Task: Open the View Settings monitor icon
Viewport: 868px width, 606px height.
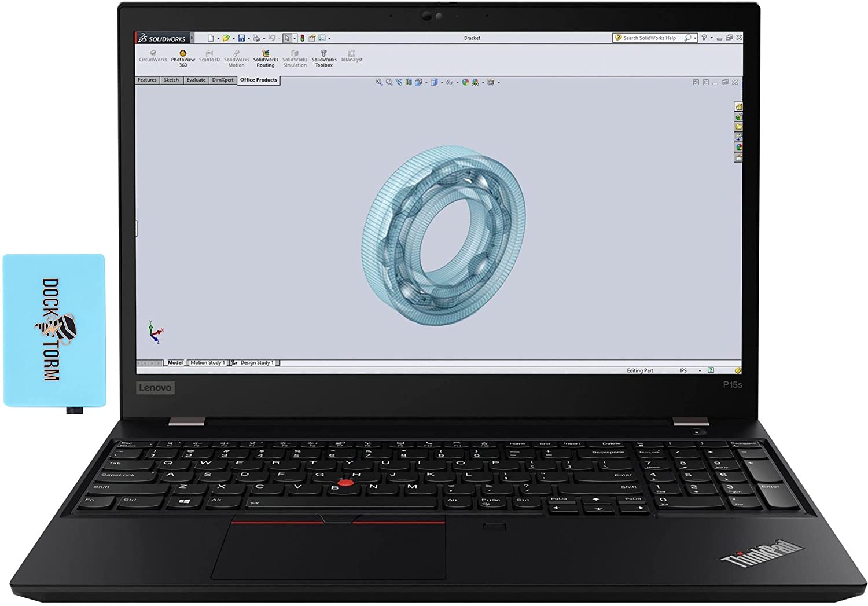Action: point(491,82)
